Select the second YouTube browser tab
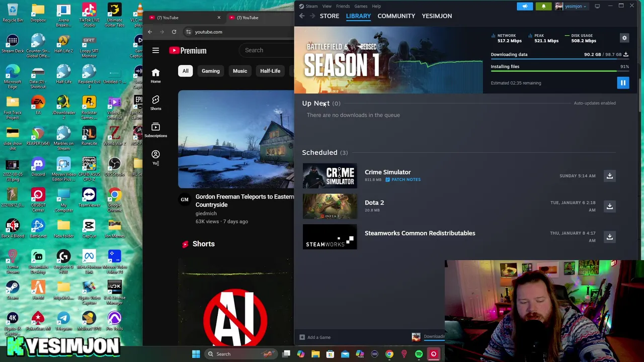 click(x=259, y=18)
